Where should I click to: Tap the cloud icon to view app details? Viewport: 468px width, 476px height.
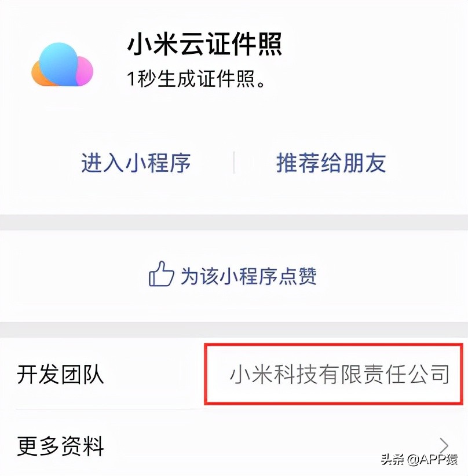click(62, 65)
